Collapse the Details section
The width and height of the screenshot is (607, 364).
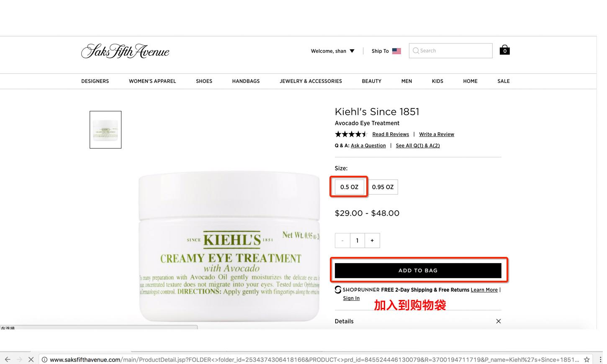498,321
